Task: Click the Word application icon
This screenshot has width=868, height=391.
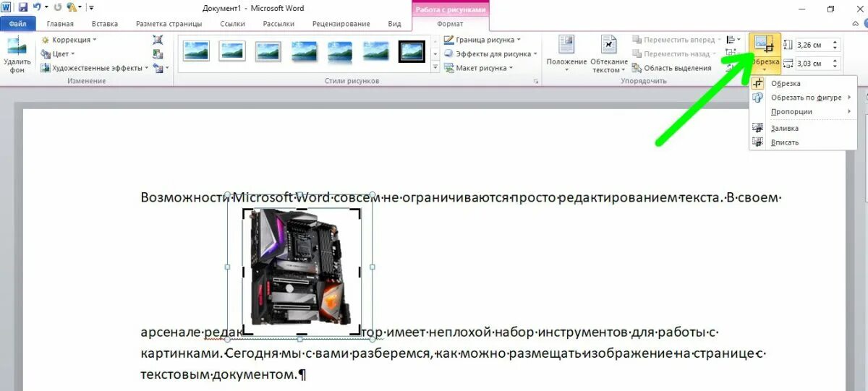Action: 7,7
